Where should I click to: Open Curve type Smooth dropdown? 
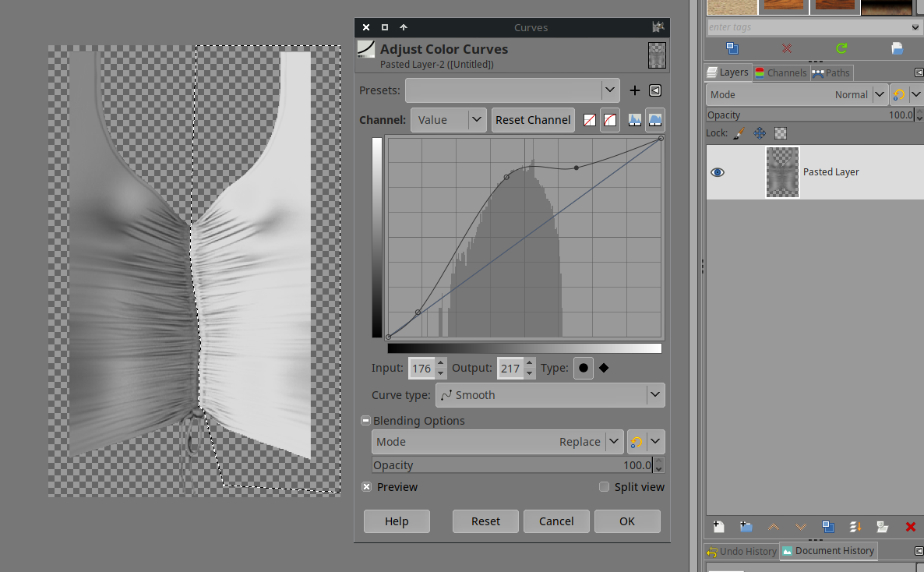pyautogui.click(x=549, y=395)
